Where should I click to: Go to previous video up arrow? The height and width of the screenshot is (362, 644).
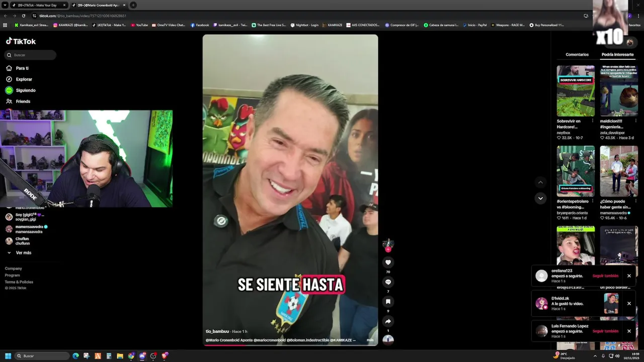pos(540,183)
